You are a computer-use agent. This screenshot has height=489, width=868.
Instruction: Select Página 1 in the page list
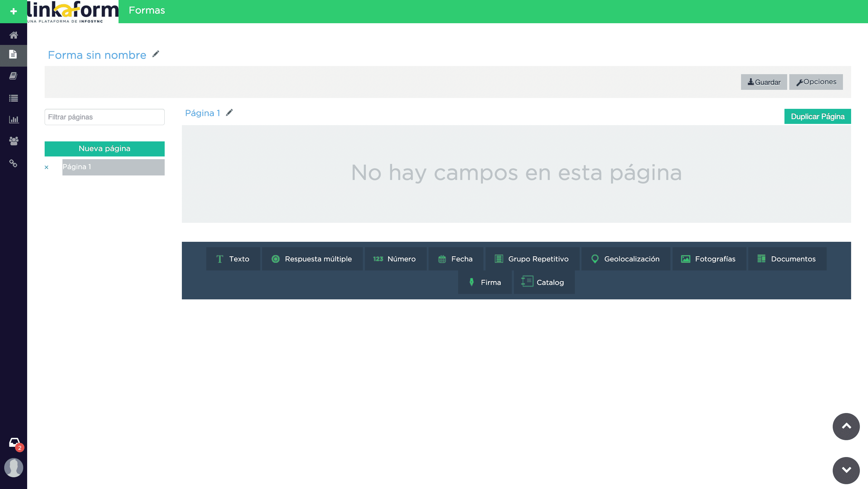click(113, 167)
